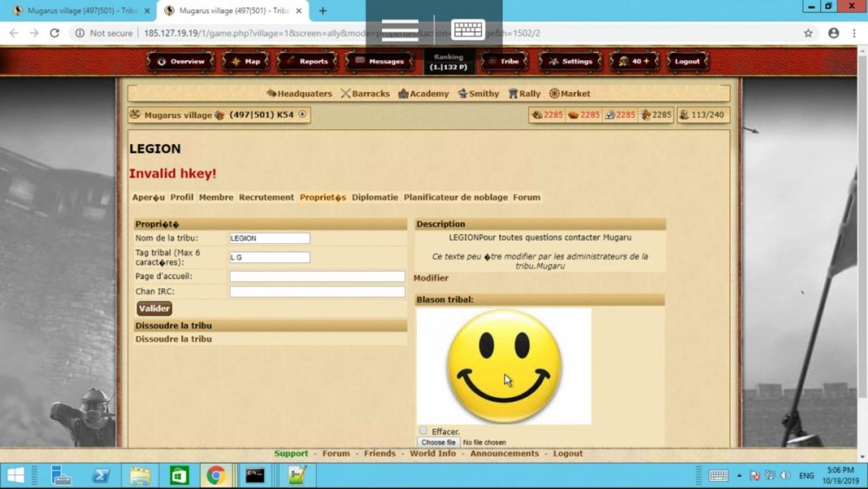Image resolution: width=868 pixels, height=489 pixels.
Task: Reload the page with the refresh icon
Action: [55, 33]
